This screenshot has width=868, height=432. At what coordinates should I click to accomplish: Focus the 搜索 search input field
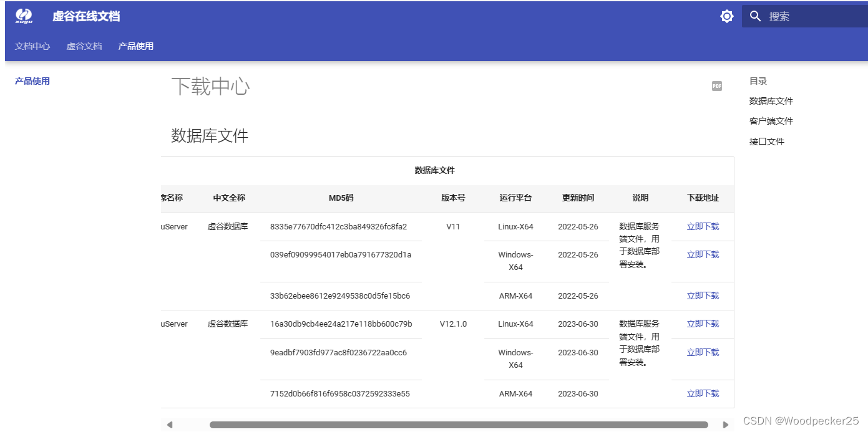(805, 16)
